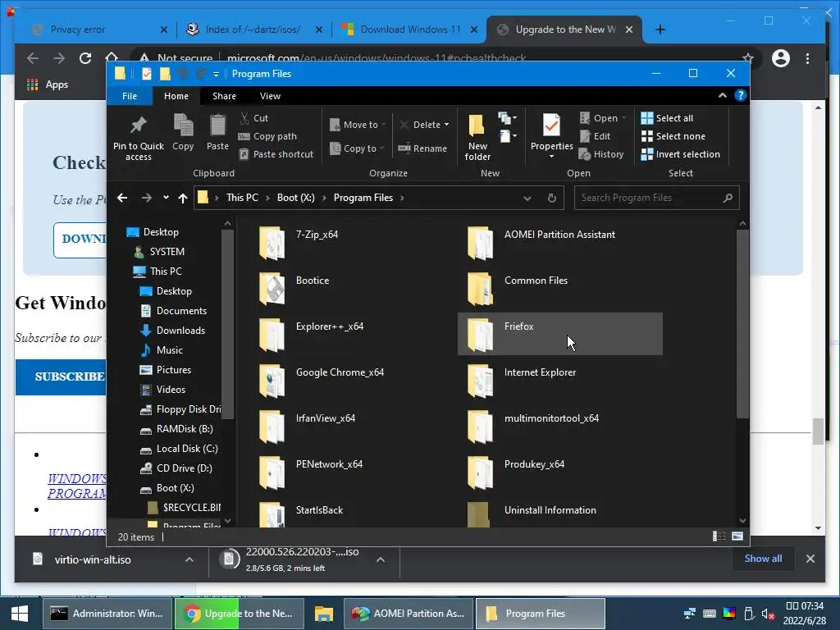Click Pin to Quick access icon
The height and width of the screenshot is (630, 840).
pyautogui.click(x=138, y=126)
